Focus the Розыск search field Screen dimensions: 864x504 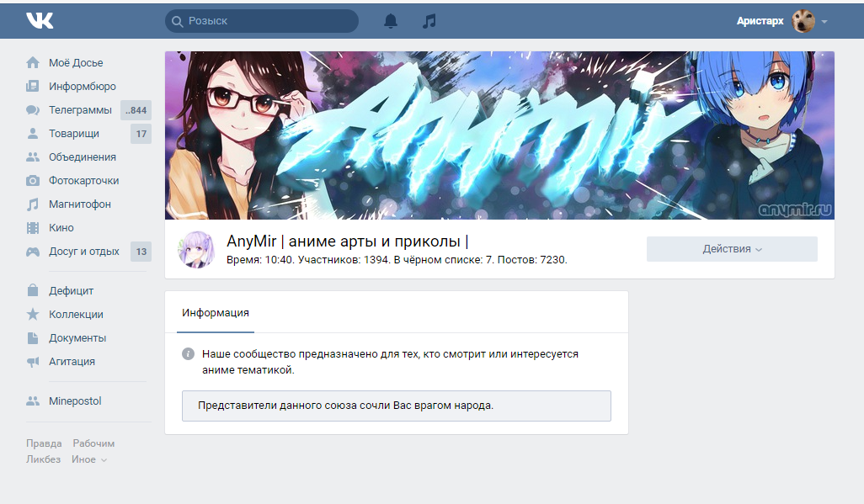[x=262, y=21]
